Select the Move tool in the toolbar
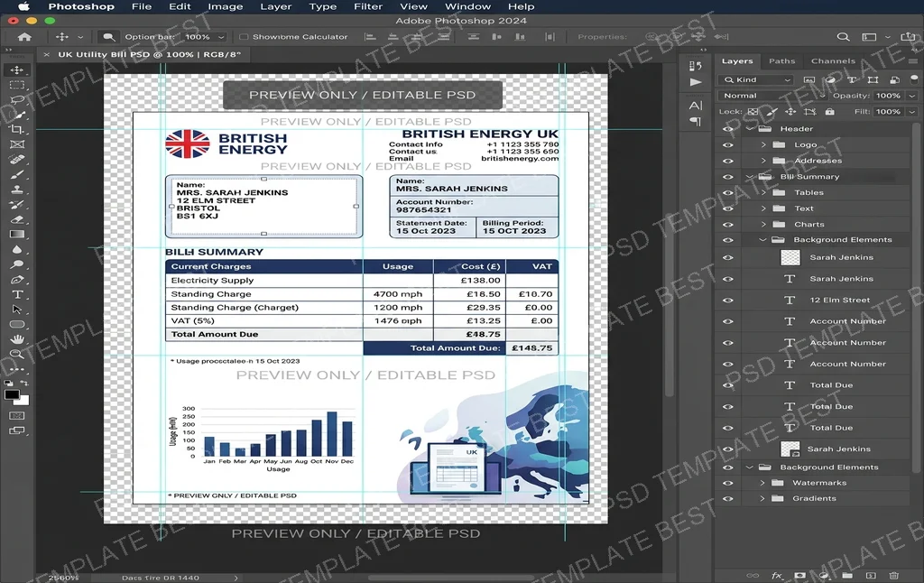This screenshot has width=924, height=583. pyautogui.click(x=17, y=69)
